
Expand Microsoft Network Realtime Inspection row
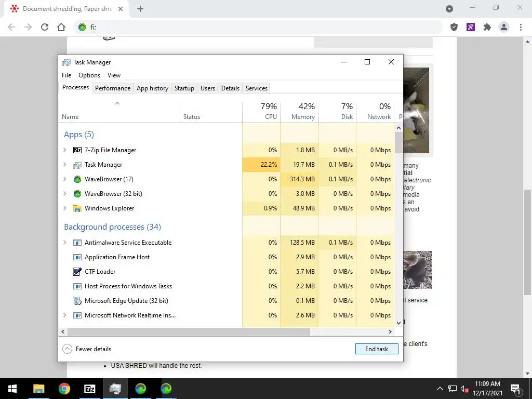[x=65, y=315]
